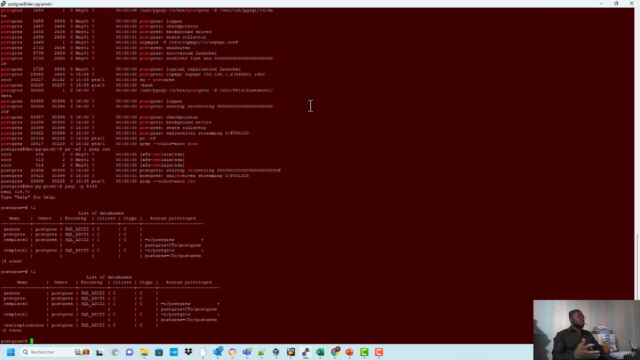Click the green cursor at the postgres prompt
The height and width of the screenshot is (360, 640).
pyautogui.click(x=31, y=341)
